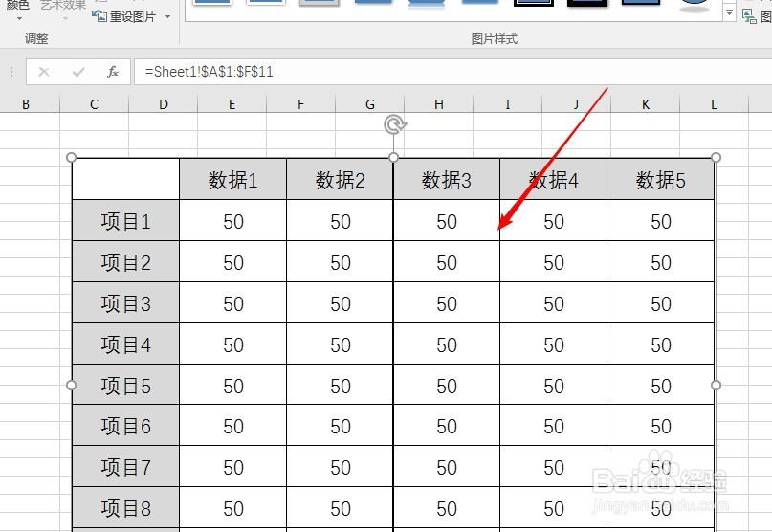Click the 50 in 项目6 row under 数据4
772x532 pixels.
(x=554, y=426)
